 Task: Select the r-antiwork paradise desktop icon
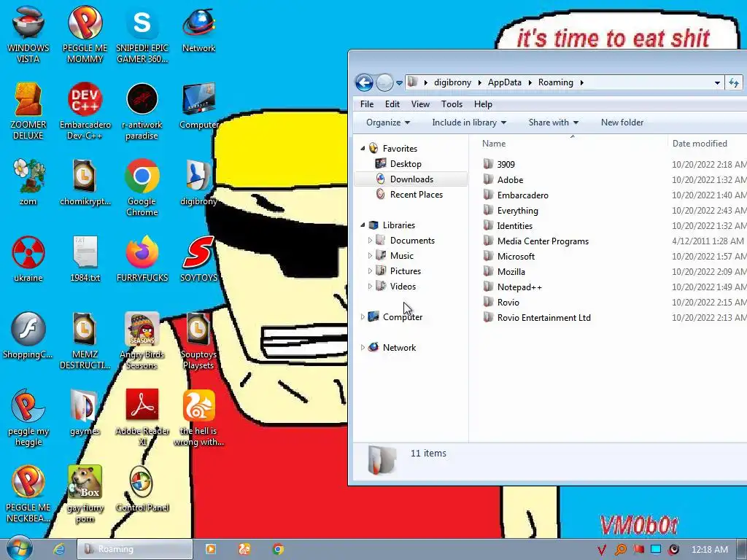point(142,111)
